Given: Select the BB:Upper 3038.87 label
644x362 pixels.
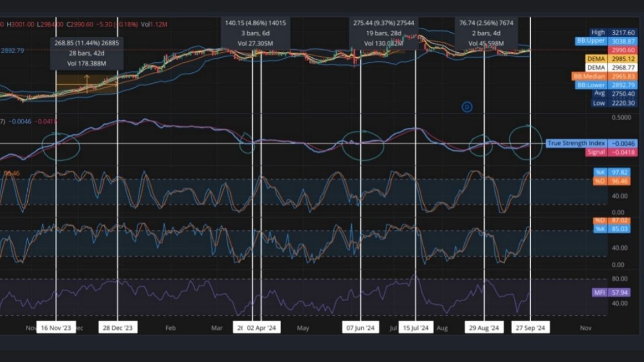Looking at the screenshot, I should coord(606,41).
